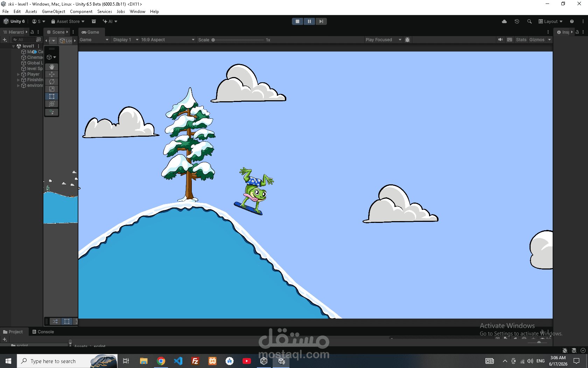The height and width of the screenshot is (368, 588).
Task: Open the Display 1 dropdown
Action: (x=126, y=40)
